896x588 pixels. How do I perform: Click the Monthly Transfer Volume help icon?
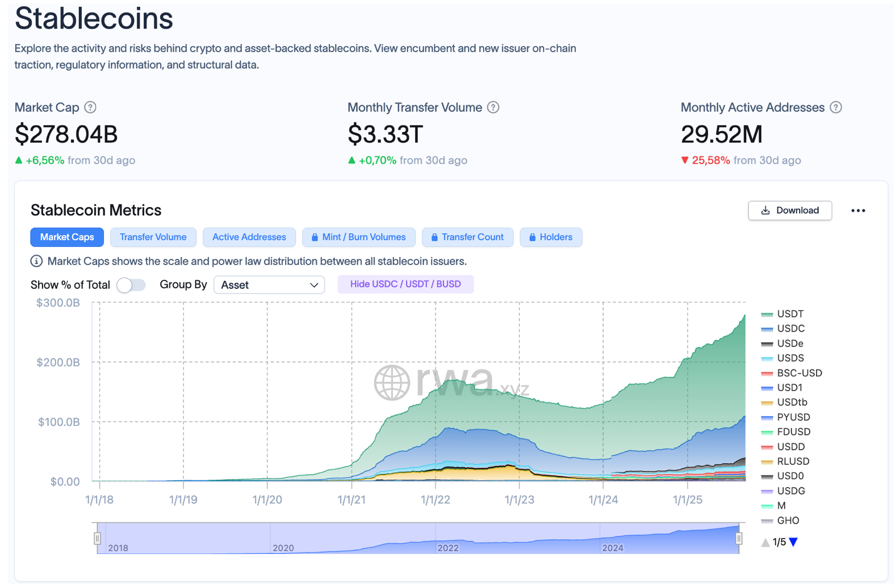tap(493, 107)
